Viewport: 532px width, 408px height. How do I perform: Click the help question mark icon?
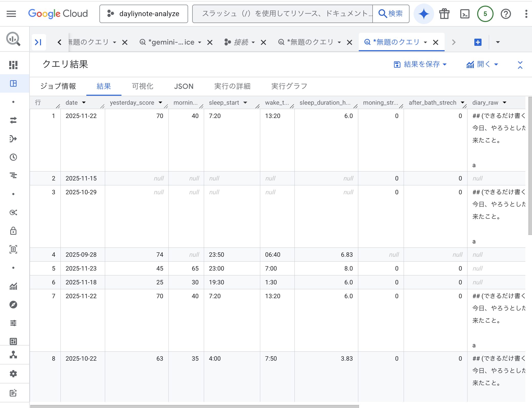click(x=506, y=14)
